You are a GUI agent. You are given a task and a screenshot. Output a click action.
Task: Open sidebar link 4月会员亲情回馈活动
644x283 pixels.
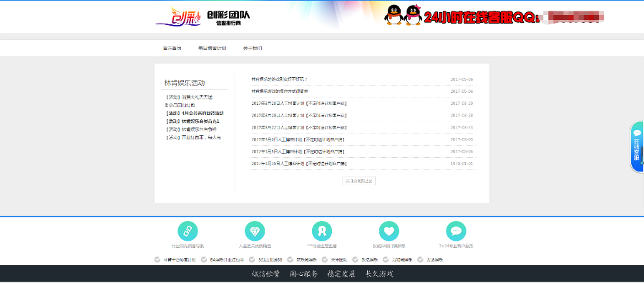pos(194,113)
